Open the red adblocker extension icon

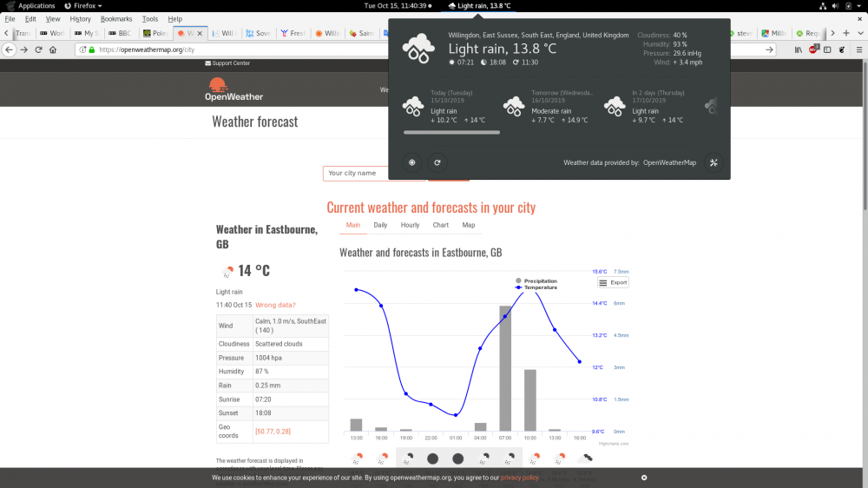813,49
